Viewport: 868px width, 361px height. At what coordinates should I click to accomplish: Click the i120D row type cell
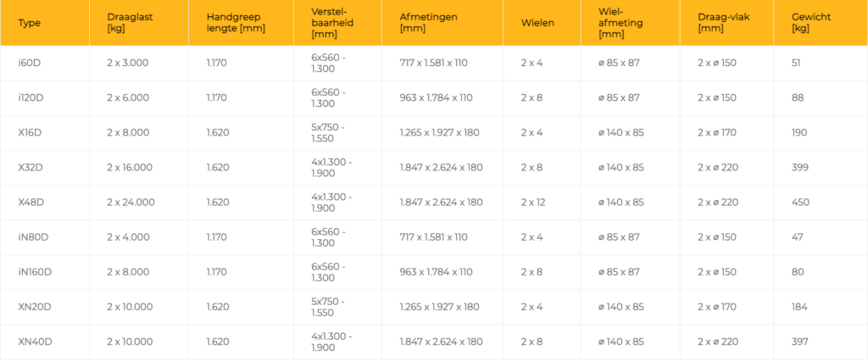pyautogui.click(x=45, y=98)
